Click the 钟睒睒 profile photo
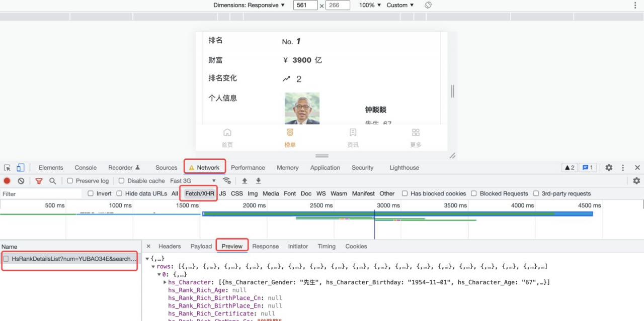 coord(302,108)
